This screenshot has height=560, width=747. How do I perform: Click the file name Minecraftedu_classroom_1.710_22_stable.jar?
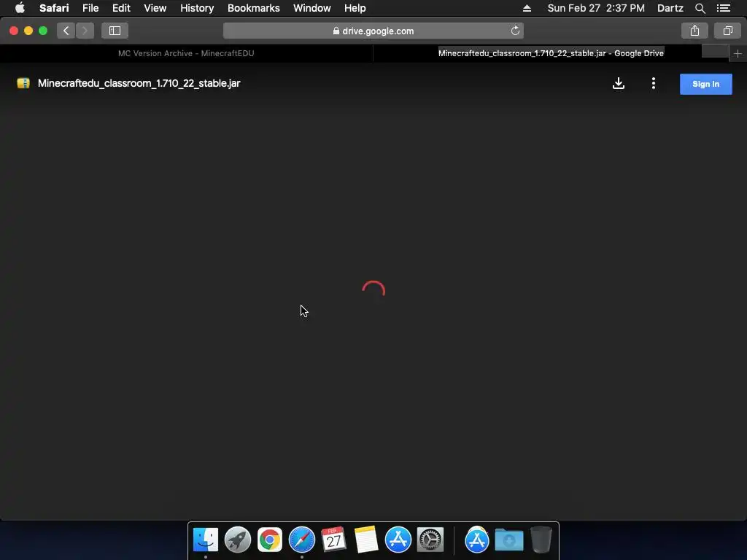[x=139, y=83]
